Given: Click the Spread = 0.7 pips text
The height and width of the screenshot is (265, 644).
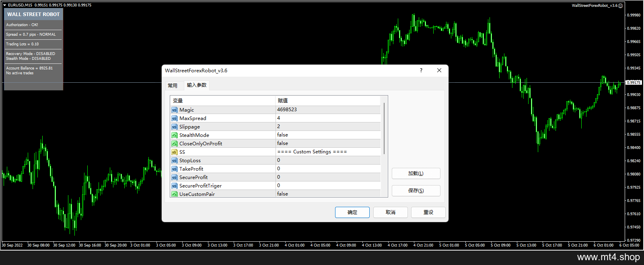Looking at the screenshot, I should click(x=21, y=35).
